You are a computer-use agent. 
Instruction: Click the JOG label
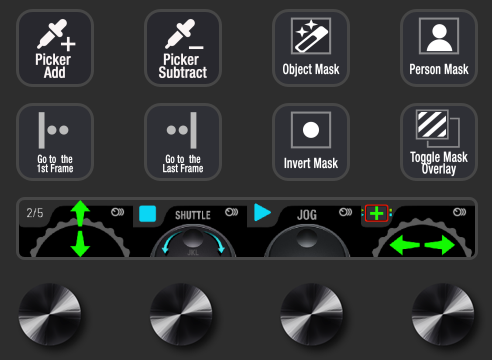pos(307,215)
